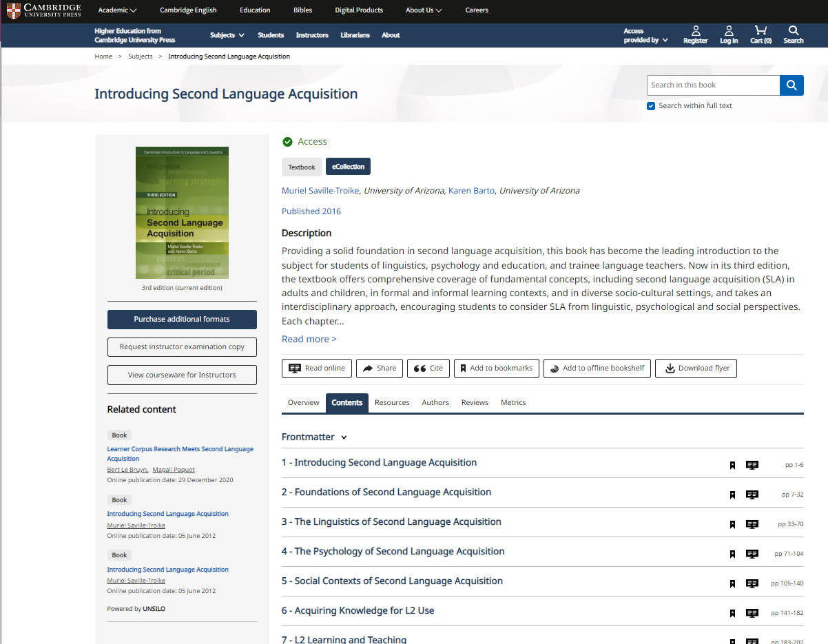
Task: Click the read online icon beside chapter 5
Action: (752, 583)
